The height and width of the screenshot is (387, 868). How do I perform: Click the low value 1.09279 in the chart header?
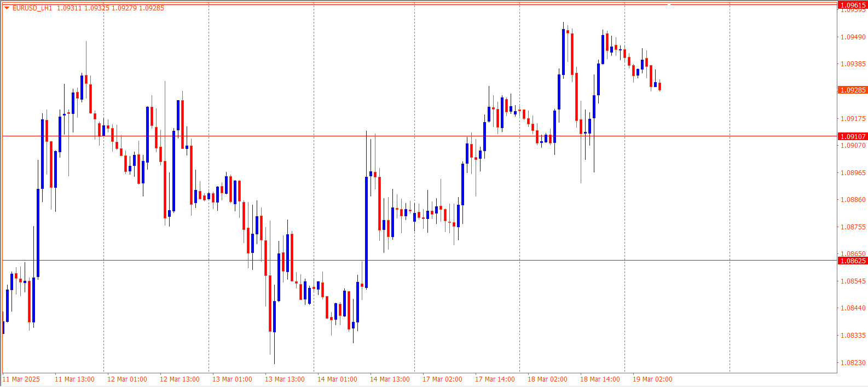coord(124,8)
